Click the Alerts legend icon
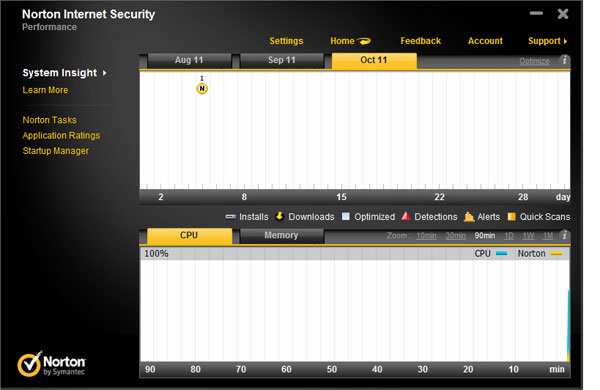 pyautogui.click(x=469, y=217)
